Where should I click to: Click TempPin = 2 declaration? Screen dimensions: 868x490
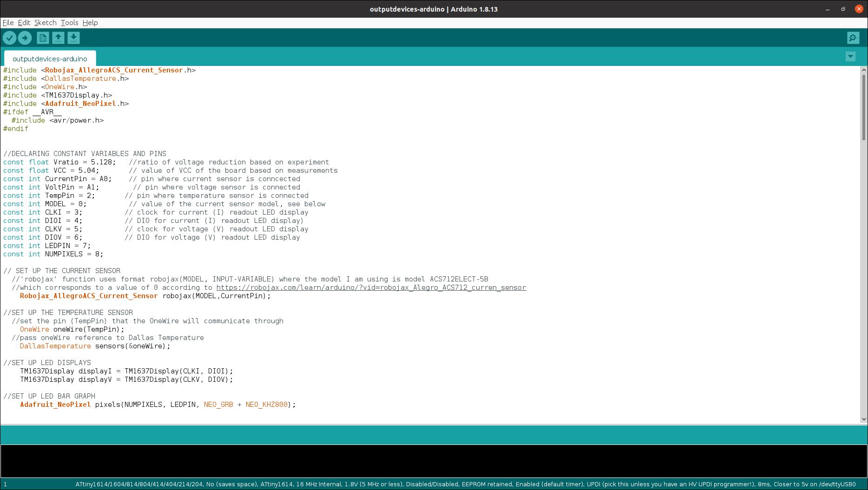pos(49,196)
